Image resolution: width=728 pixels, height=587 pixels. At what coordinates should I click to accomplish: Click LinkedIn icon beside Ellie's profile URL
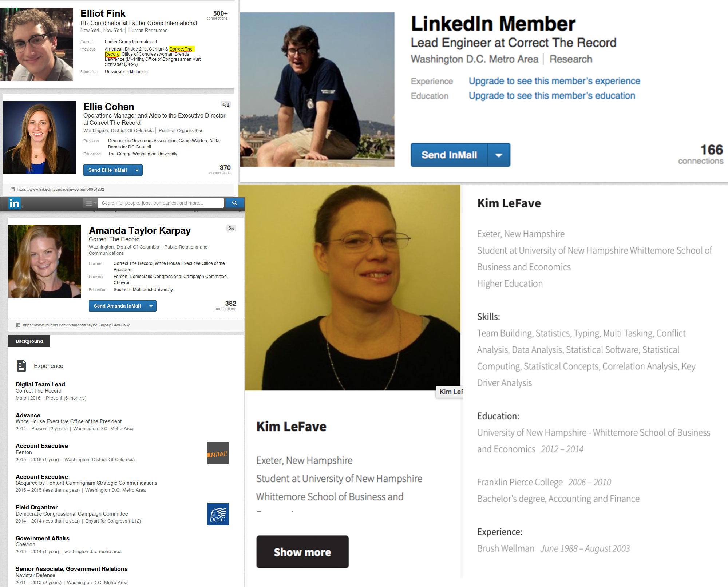[x=13, y=189]
